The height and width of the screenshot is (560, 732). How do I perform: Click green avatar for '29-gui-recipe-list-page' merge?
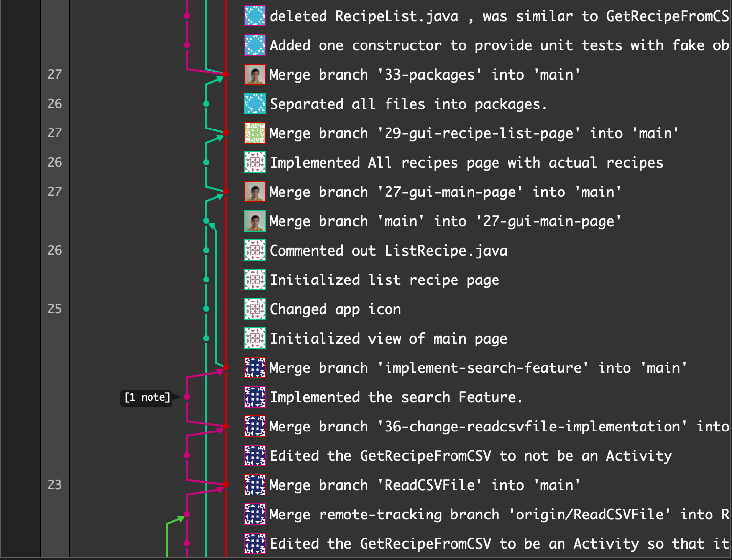coord(255,133)
